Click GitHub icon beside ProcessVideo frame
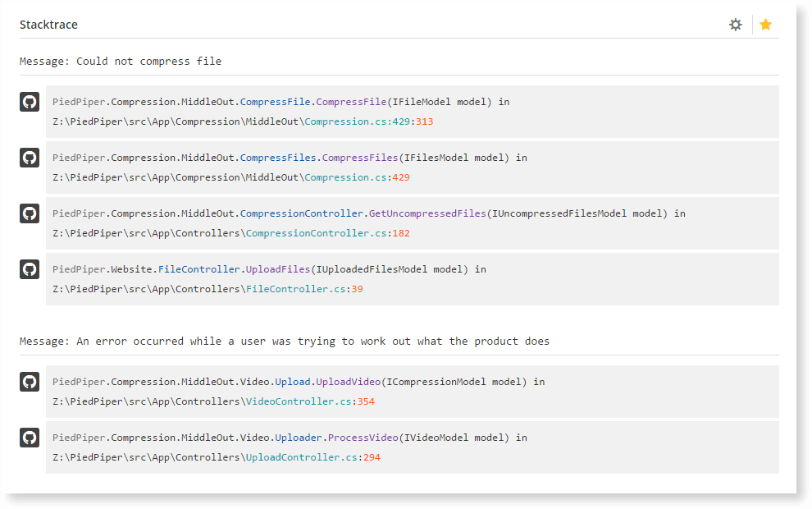812x509 pixels. 29,437
